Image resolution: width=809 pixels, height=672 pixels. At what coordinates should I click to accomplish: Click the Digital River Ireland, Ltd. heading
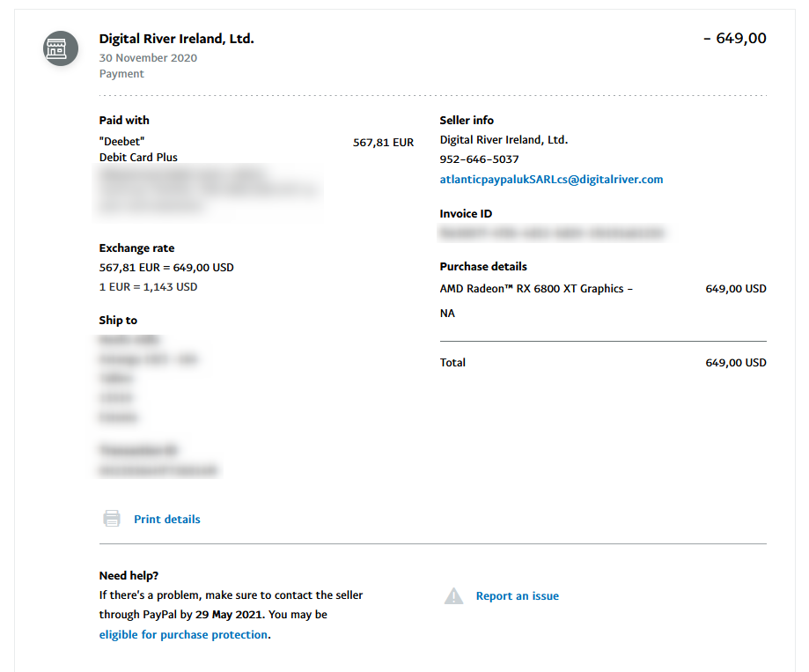pyautogui.click(x=176, y=39)
